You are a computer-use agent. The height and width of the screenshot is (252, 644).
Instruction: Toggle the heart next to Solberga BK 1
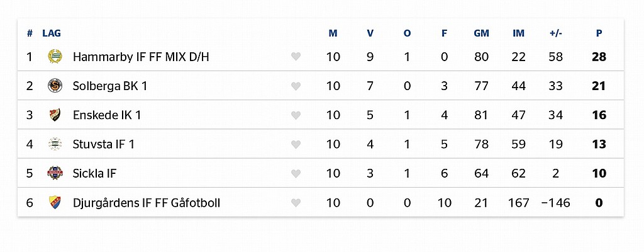(x=296, y=86)
